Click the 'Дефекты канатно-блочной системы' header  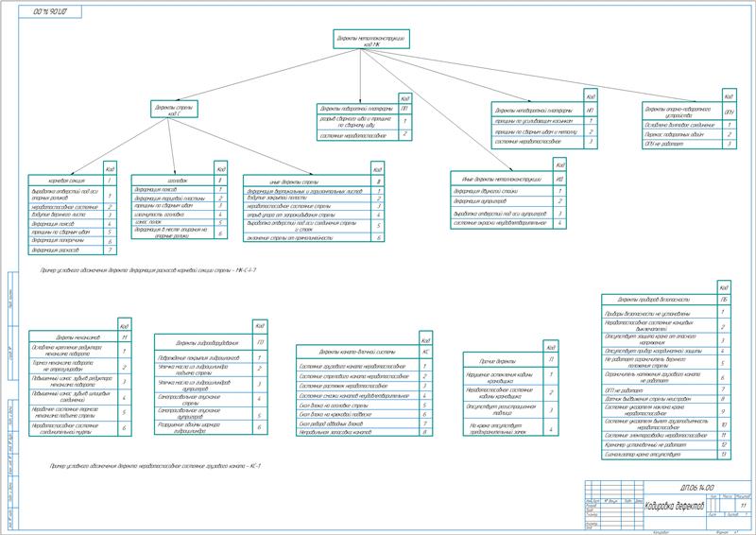click(x=358, y=353)
